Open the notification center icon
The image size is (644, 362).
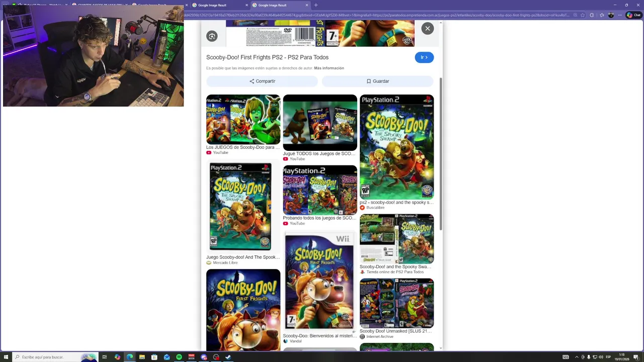click(636, 357)
